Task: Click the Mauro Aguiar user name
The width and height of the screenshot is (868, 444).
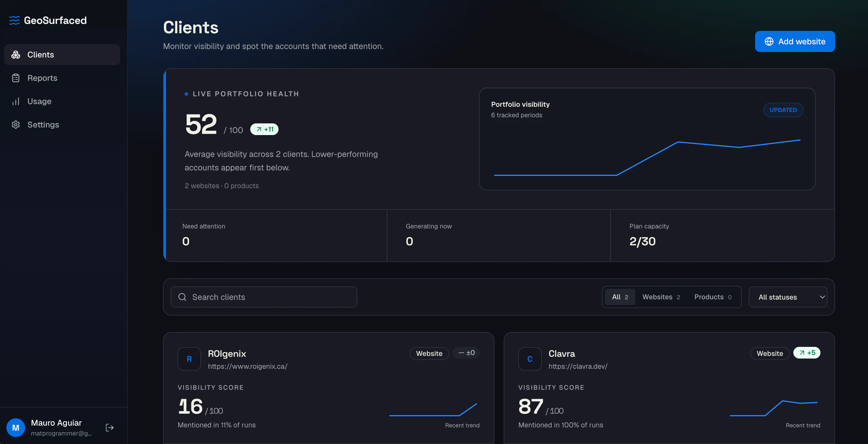Action: 56,423
